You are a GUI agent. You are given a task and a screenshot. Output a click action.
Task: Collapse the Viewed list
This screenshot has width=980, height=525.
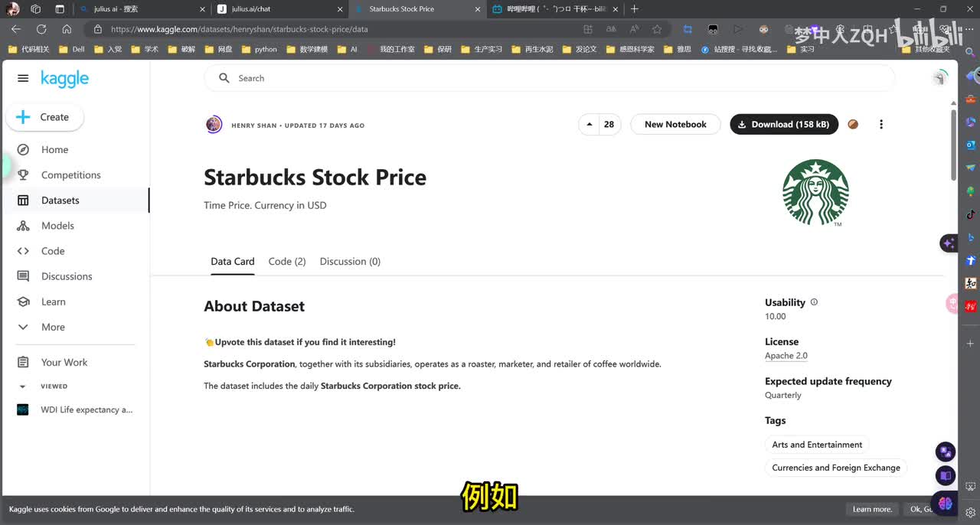click(x=23, y=386)
